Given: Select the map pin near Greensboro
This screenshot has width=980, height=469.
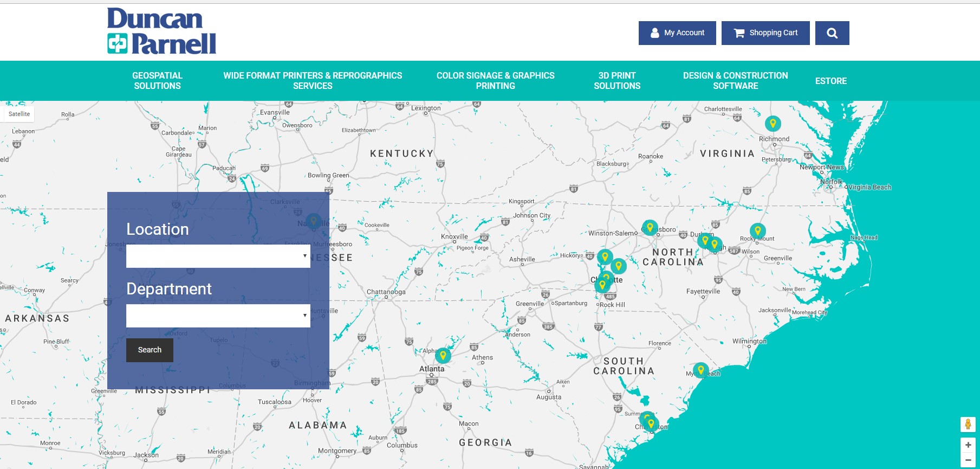Looking at the screenshot, I should tap(650, 228).
